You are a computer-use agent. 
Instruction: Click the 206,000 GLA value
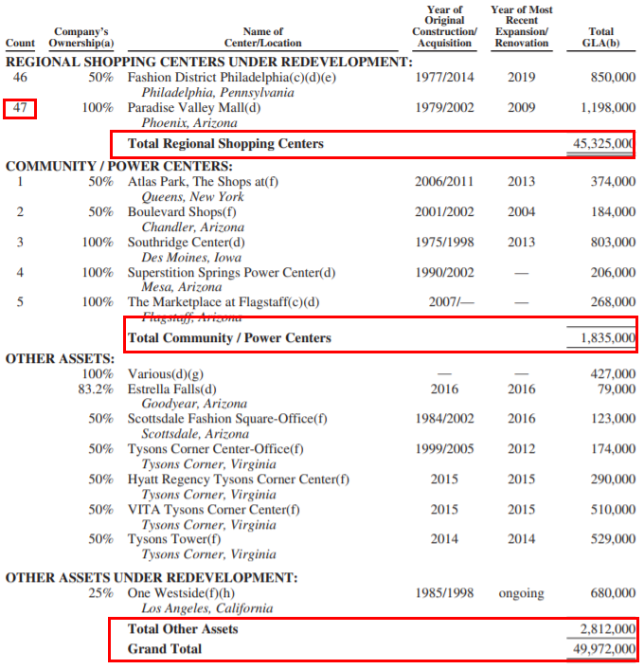click(x=613, y=272)
